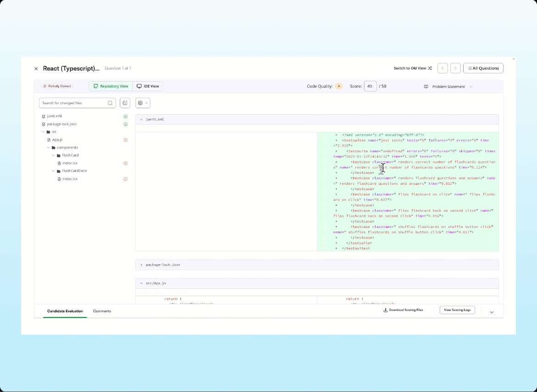Click added-file badge next to package-lock.json
The height and width of the screenshot is (392, 537).
[126, 124]
